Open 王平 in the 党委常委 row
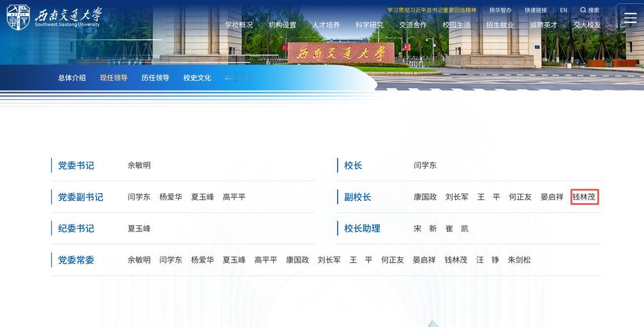Screen dimensions: 644x327 [x=361, y=260]
